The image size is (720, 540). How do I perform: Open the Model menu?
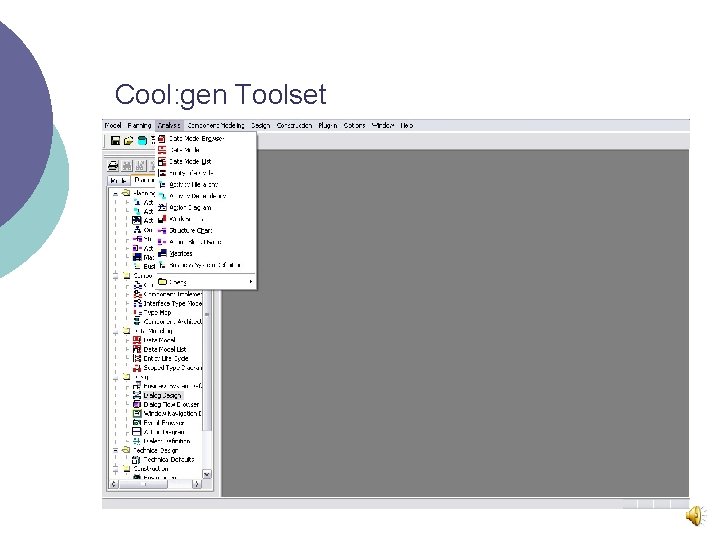(113, 125)
